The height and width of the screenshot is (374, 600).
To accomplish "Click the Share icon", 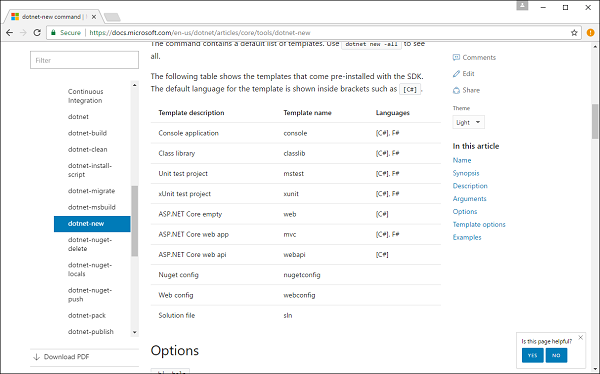I will point(456,90).
